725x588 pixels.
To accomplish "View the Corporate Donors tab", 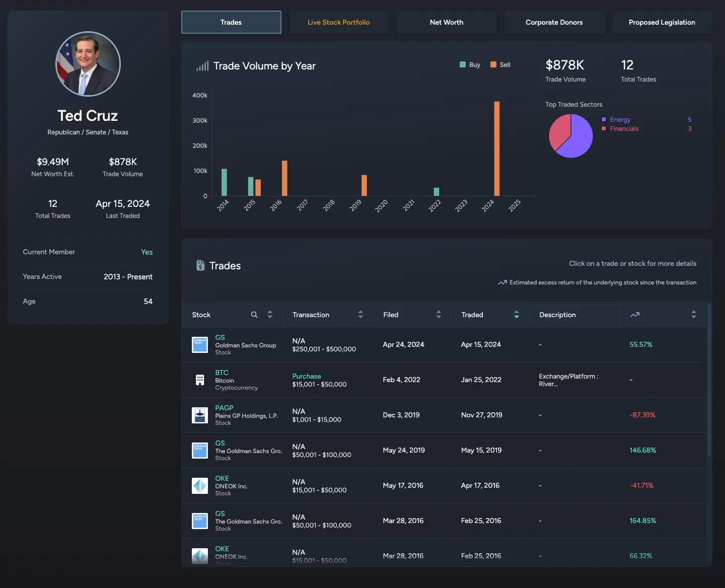I will pyautogui.click(x=554, y=22).
